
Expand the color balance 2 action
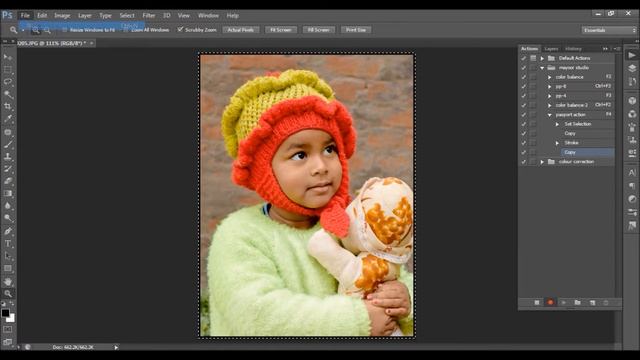click(550, 105)
